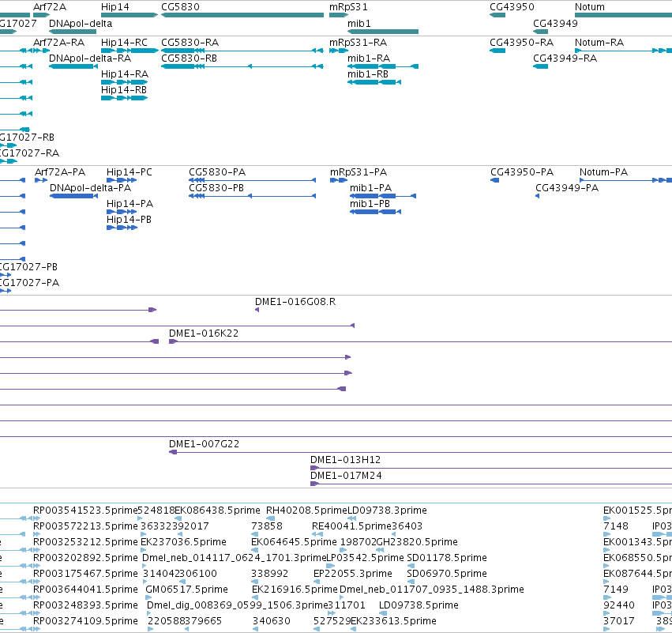Image resolution: width=672 pixels, height=633 pixels.
Task: Click the RE40041.5prime EST label
Action: [x=351, y=526]
